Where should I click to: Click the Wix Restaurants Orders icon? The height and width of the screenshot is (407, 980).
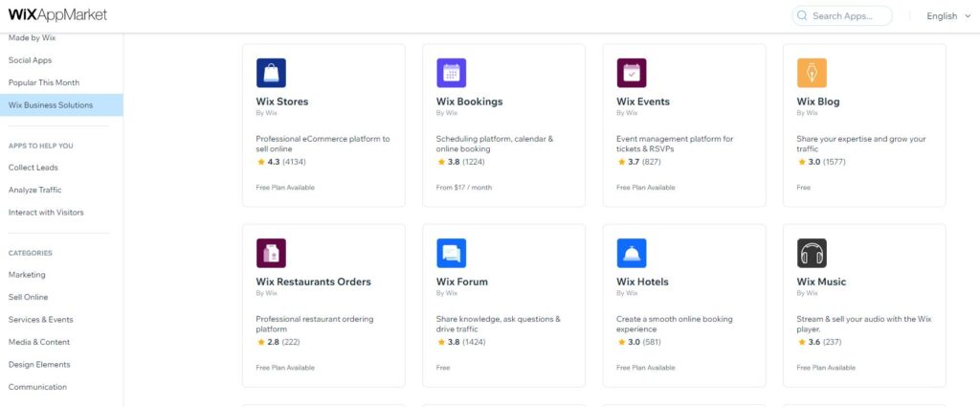[x=271, y=253]
